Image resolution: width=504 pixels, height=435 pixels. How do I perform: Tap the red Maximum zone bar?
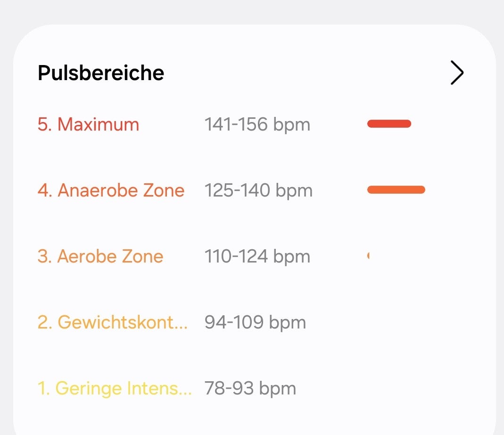pos(389,124)
